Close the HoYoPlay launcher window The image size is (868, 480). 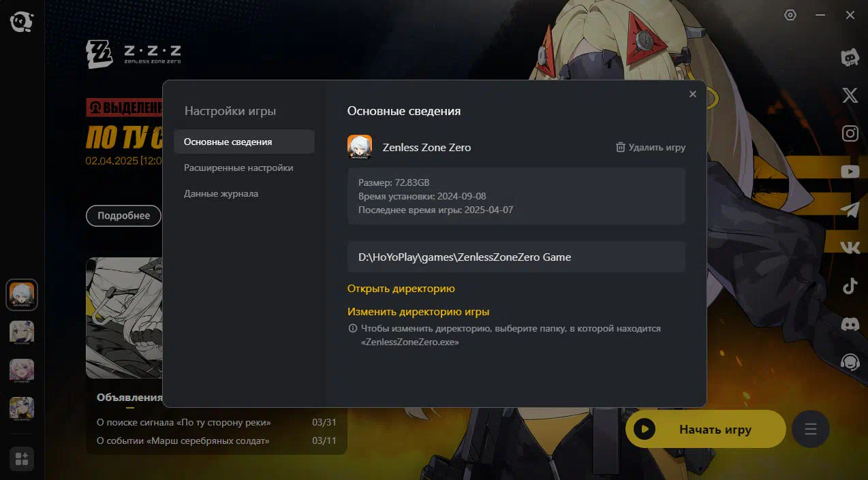[x=850, y=15]
